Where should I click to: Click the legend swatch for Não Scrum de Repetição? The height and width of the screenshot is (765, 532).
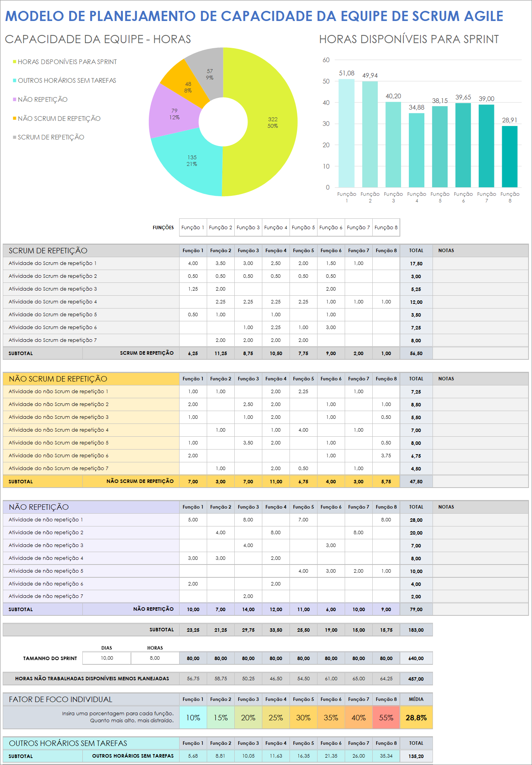pos(14,118)
